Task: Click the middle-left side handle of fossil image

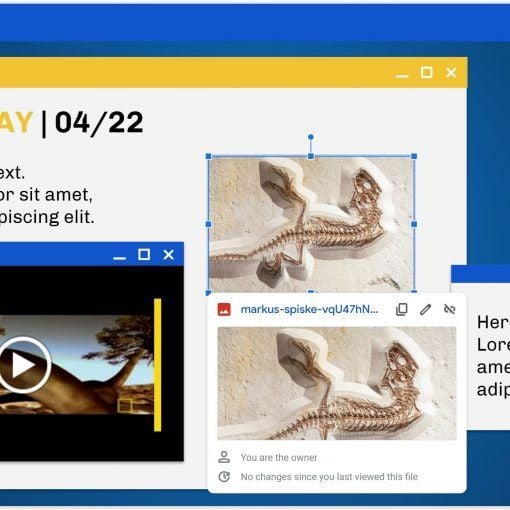Action: point(209,224)
